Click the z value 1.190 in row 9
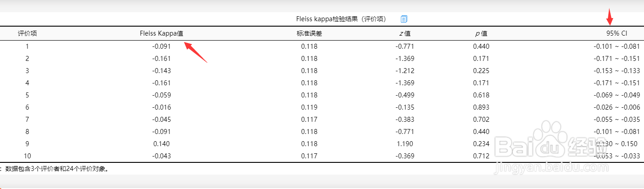Image resolution: width=644 pixels, height=189 pixels. pos(404,143)
